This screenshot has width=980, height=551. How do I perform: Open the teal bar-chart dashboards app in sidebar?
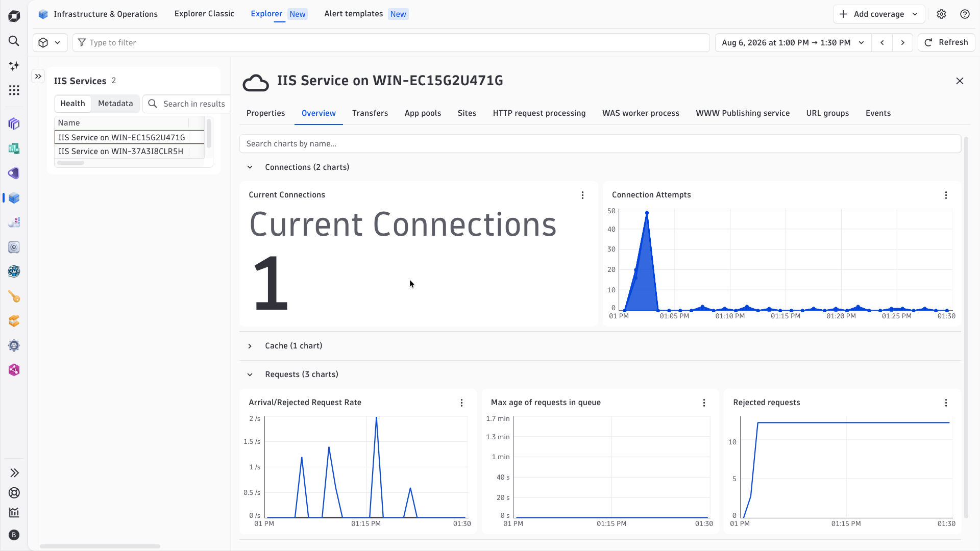(14, 148)
